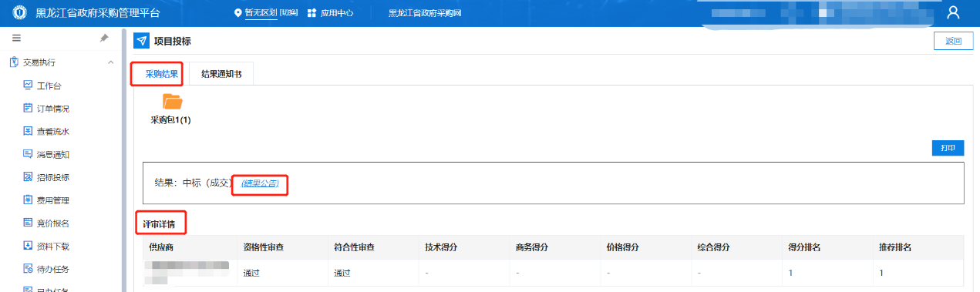This screenshot has height=292, width=980.
Task: Select the 采购结果 tab
Action: [162, 74]
